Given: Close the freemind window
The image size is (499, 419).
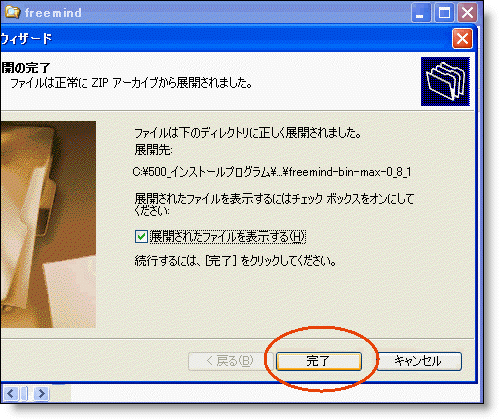Looking at the screenshot, I should point(467,14).
